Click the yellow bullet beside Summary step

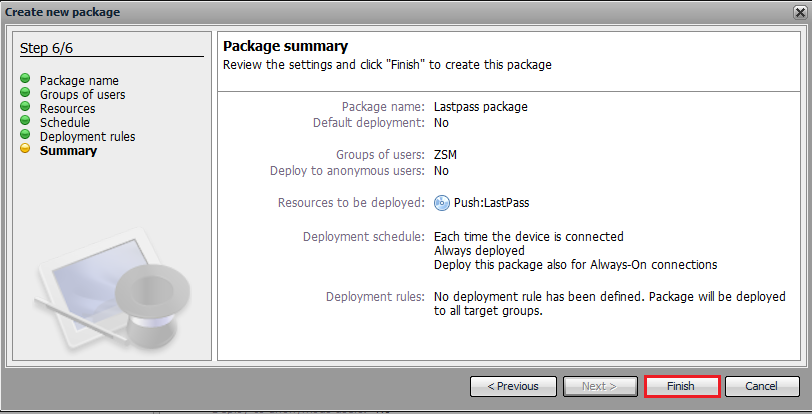pos(25,150)
